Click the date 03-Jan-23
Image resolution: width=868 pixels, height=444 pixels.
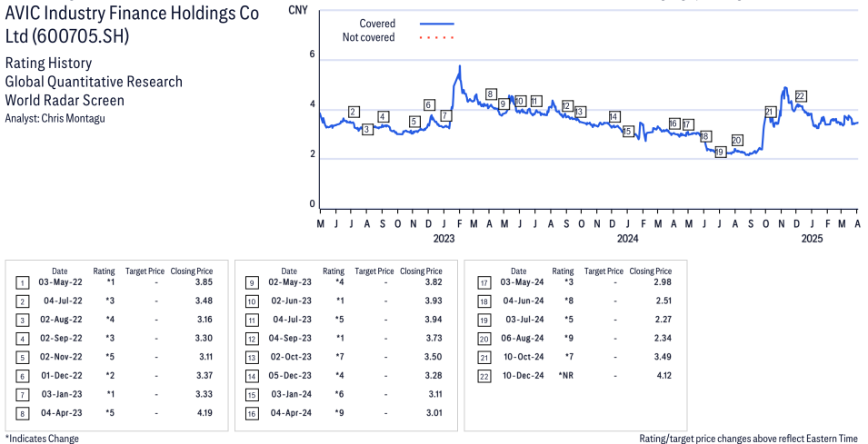click(x=62, y=394)
